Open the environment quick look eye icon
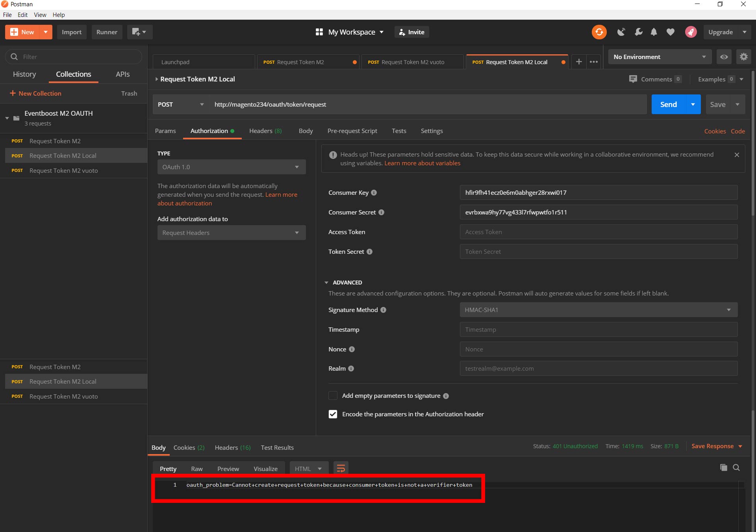Image resolution: width=756 pixels, height=532 pixels. tap(724, 57)
